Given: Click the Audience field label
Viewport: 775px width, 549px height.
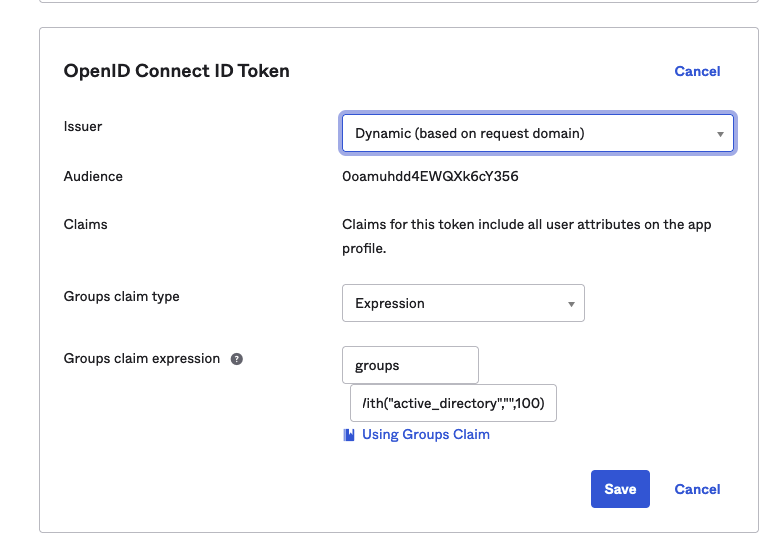Looking at the screenshot, I should click(93, 176).
